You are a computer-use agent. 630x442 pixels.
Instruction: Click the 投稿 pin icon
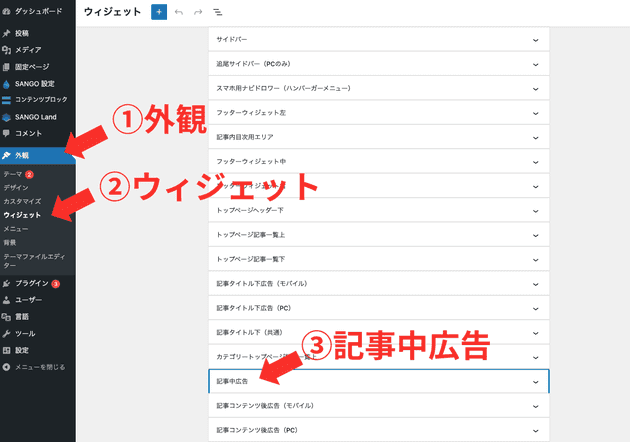6,33
